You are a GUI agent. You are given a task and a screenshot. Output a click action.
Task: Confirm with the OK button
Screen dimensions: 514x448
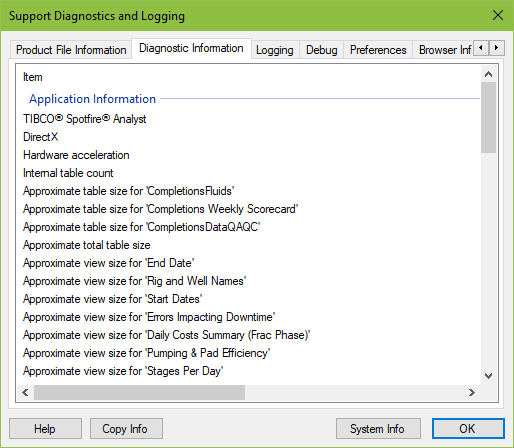468,429
